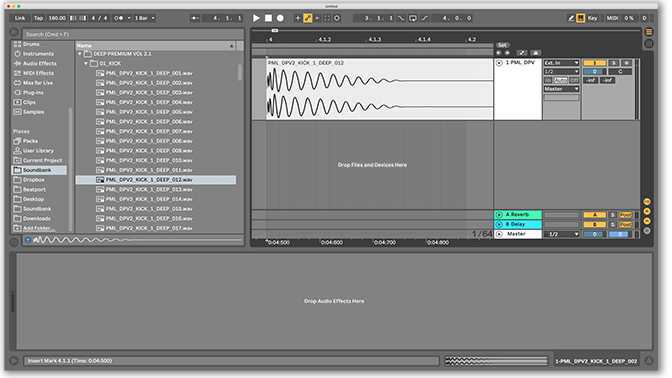
Task: Open the Ext. In input dropdown
Action: 561,63
